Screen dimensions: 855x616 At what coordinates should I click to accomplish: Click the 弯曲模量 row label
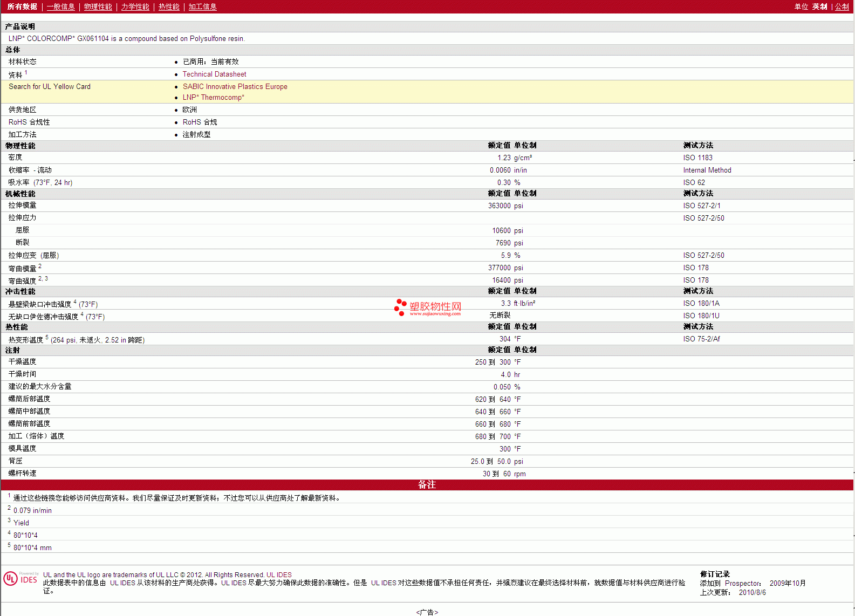point(22,269)
